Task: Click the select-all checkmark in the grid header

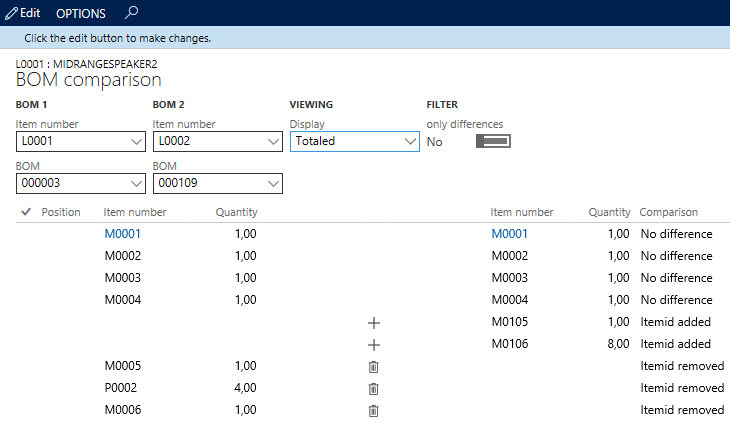Action: coord(26,212)
